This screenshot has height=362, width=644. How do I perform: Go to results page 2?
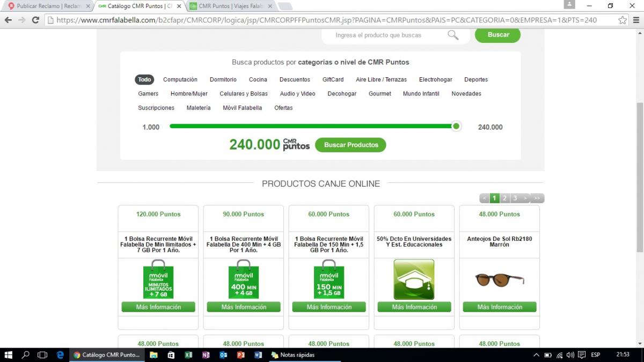click(504, 198)
